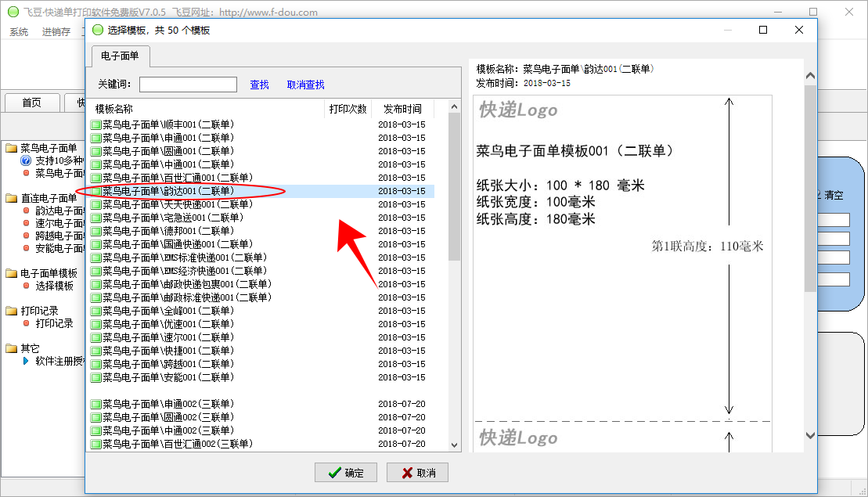Viewport: 868px width, 497px height.
Task: Click the icon beside 优速001(二联单) template
Action: (x=95, y=324)
